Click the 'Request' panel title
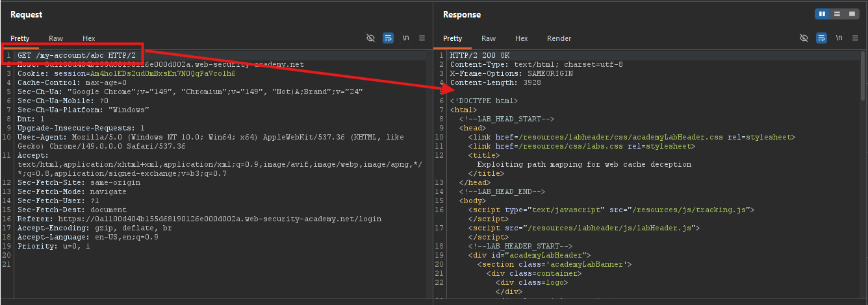The width and height of the screenshot is (868, 305). (26, 14)
